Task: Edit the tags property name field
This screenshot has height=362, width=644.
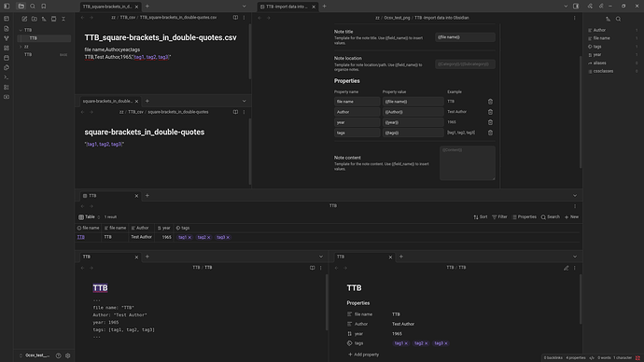Action: (x=357, y=132)
